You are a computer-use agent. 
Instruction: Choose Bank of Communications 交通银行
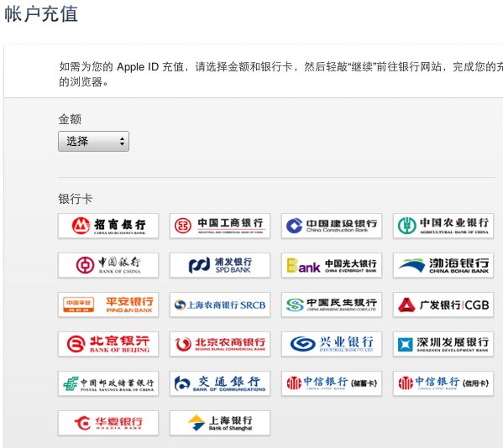tap(220, 383)
